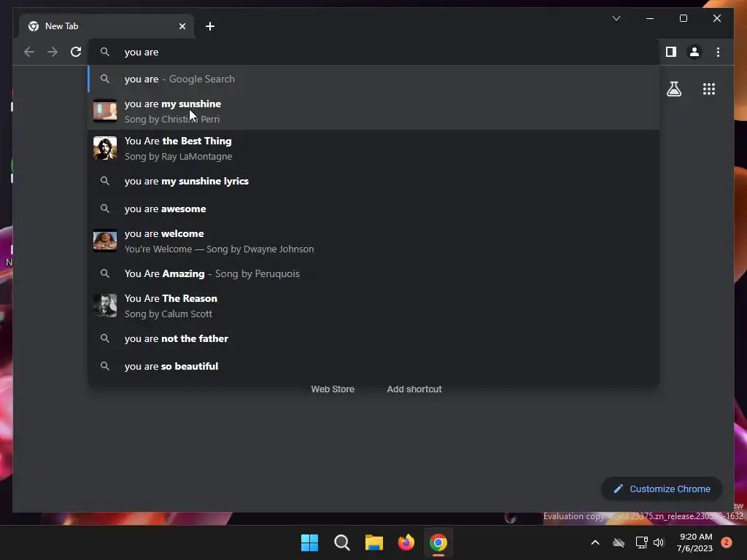
Task: Open the Google apps grid
Action: [709, 89]
